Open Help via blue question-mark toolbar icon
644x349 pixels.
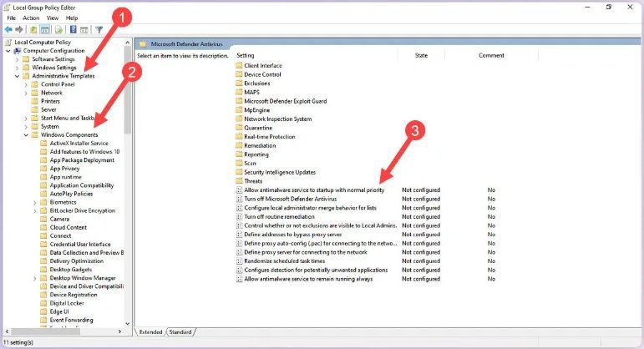pyautogui.click(x=74, y=29)
